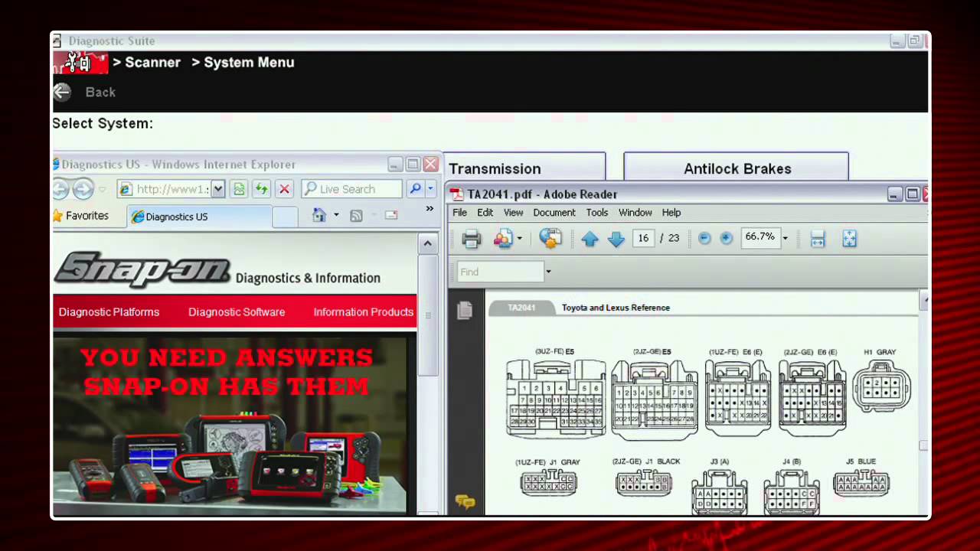Open the Information Products link
Image resolution: width=980 pixels, height=551 pixels.
(364, 312)
